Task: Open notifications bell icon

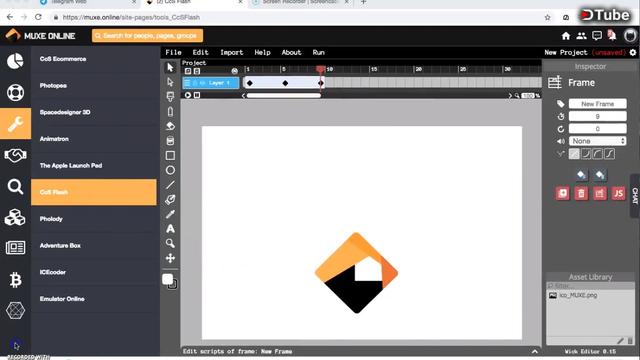Action: coord(612,36)
